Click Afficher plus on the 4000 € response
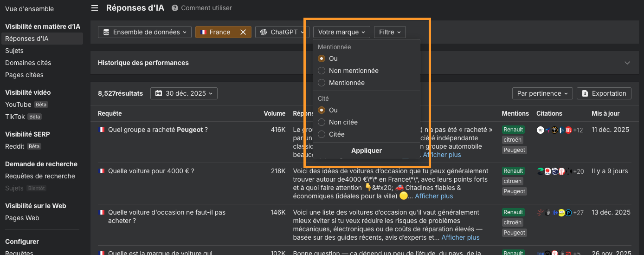 434,196
